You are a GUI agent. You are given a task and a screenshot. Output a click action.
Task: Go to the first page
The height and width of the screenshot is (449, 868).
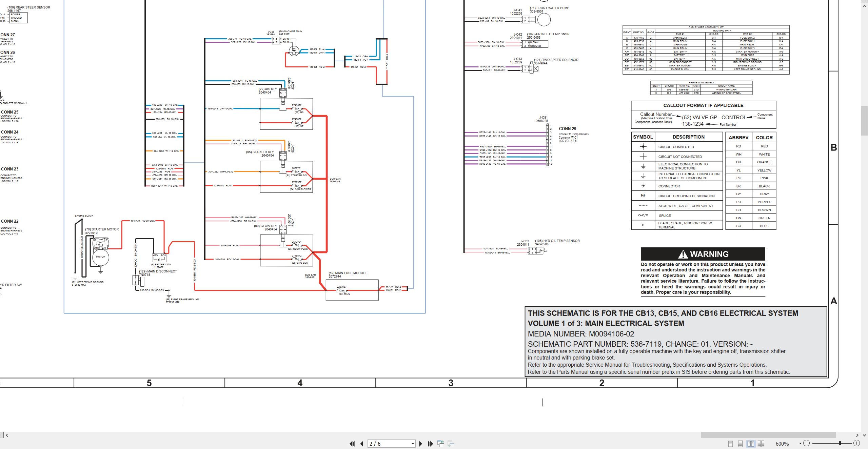[x=352, y=444]
